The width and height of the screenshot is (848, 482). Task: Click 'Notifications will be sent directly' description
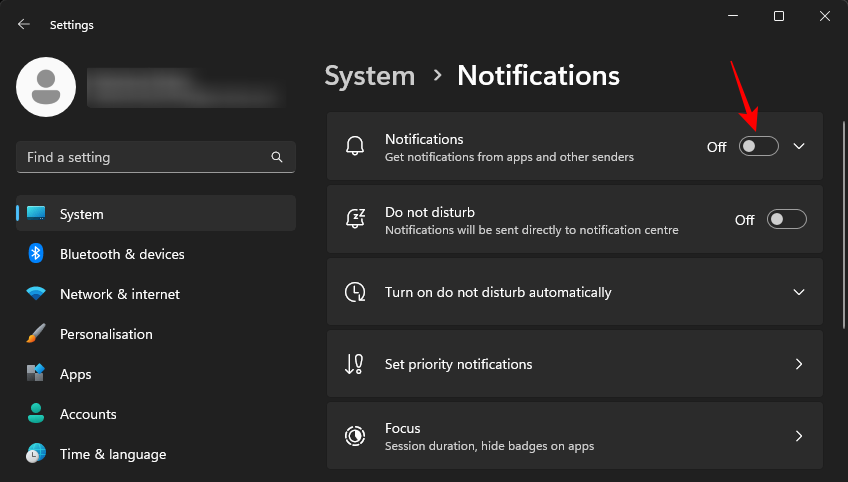pyautogui.click(x=532, y=230)
